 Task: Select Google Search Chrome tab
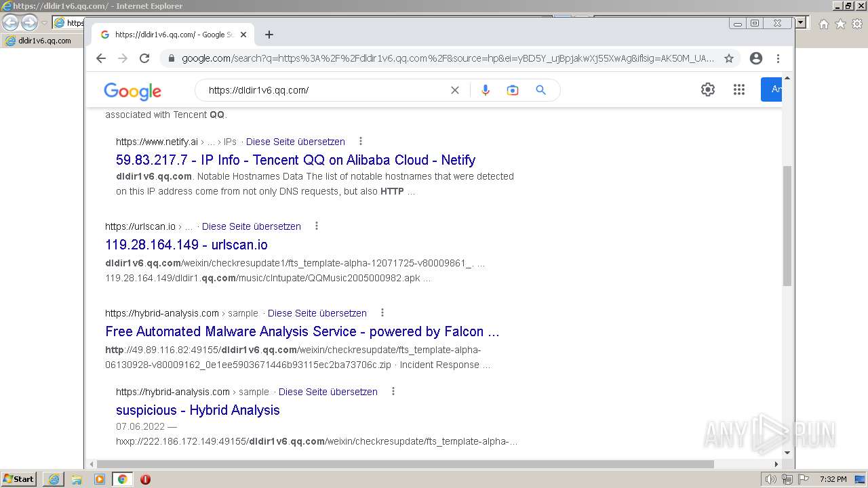point(174,35)
